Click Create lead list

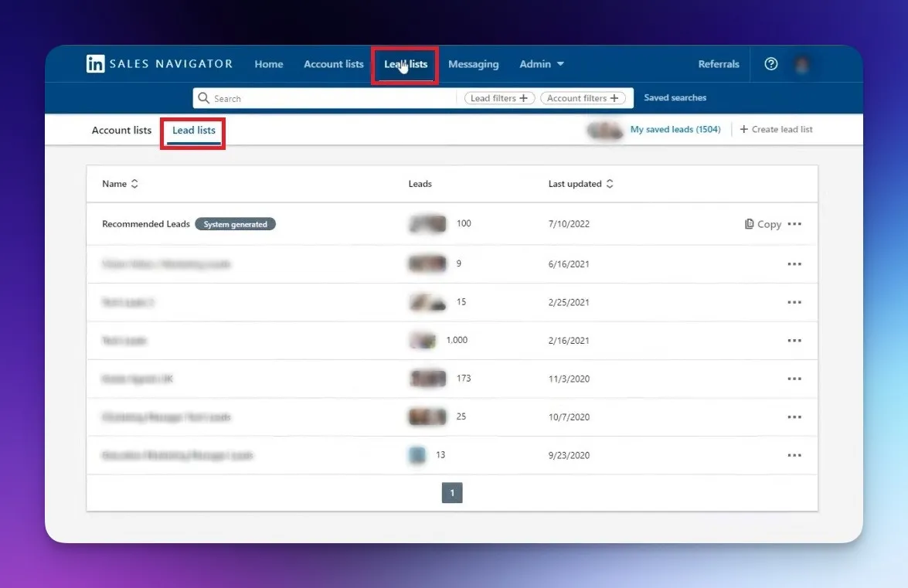(x=776, y=129)
